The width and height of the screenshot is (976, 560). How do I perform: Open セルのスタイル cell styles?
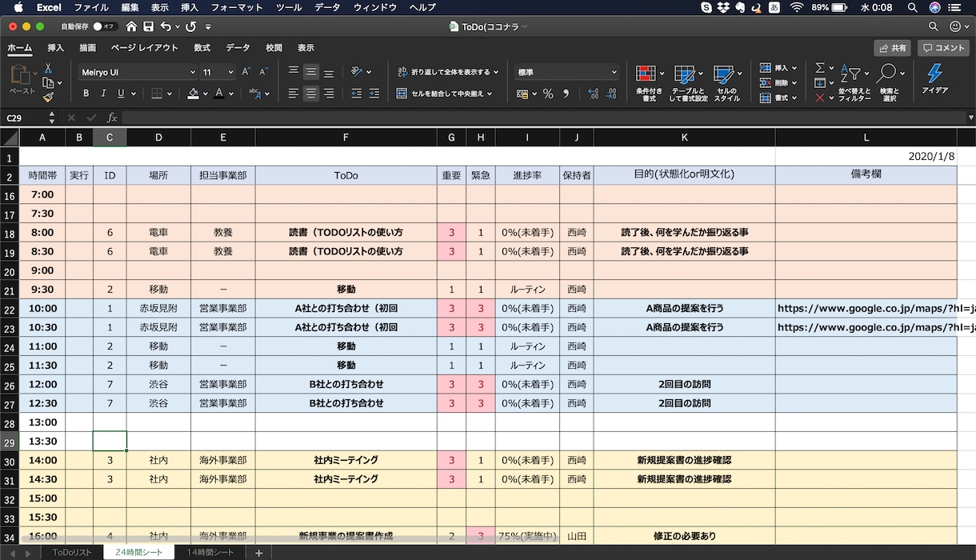(726, 83)
